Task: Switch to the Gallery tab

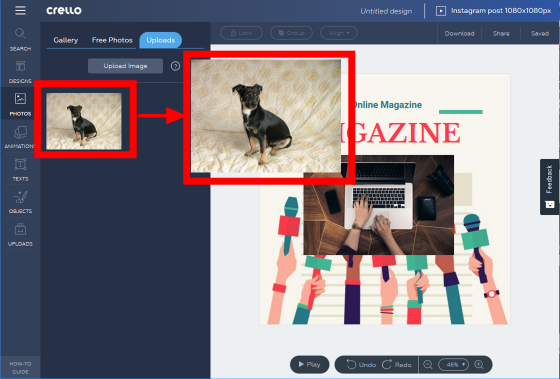Action: (66, 40)
